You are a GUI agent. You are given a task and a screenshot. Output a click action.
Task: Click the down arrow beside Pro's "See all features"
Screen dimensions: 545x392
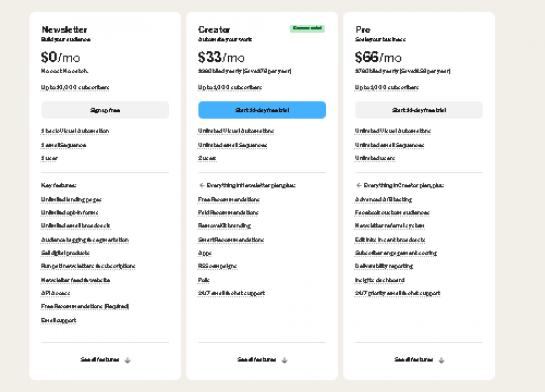tap(441, 359)
